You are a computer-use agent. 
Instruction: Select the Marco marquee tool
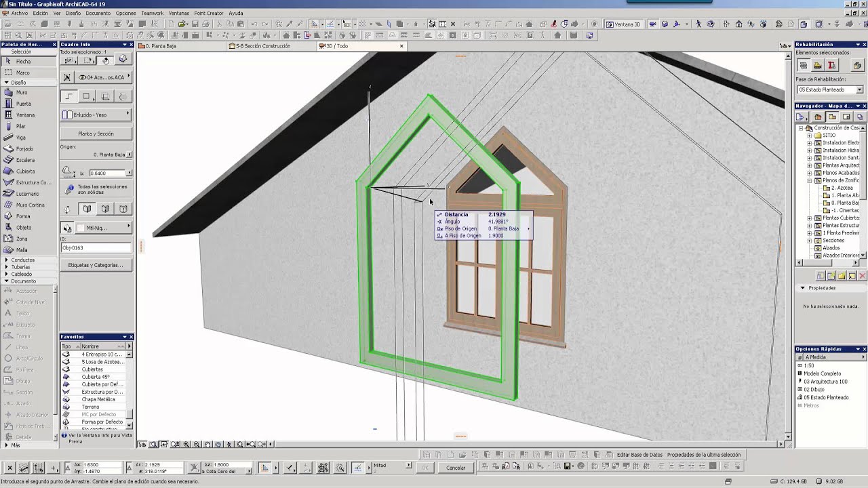pyautogui.click(x=28, y=73)
